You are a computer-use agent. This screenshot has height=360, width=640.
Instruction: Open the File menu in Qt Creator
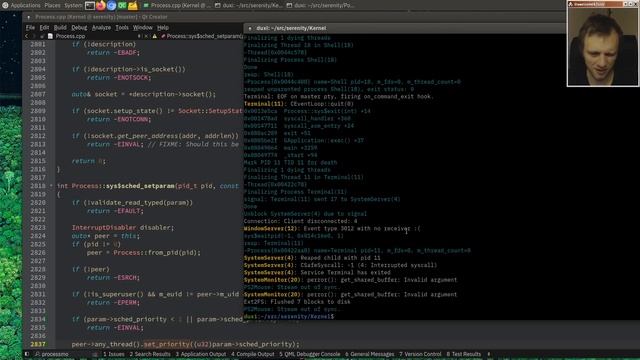30,28
